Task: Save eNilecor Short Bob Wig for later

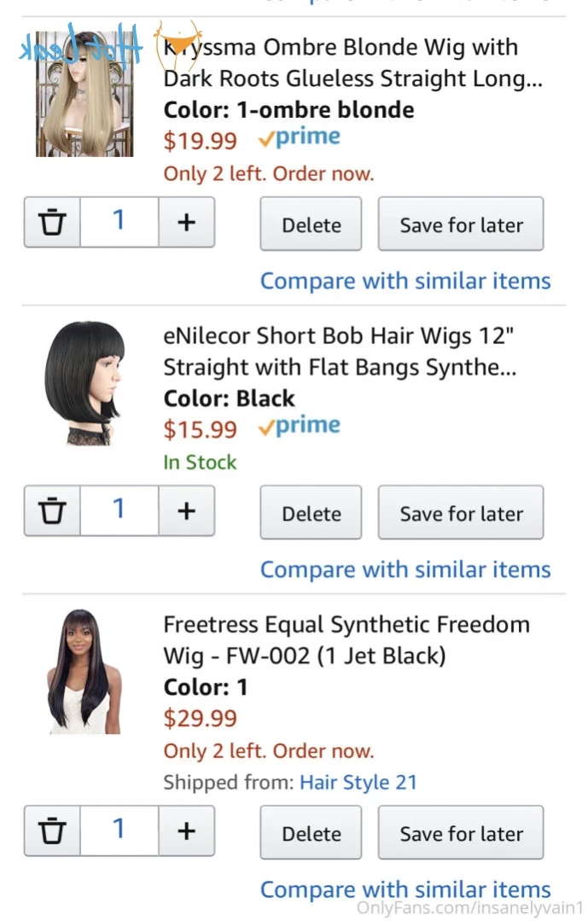Action: tap(461, 513)
